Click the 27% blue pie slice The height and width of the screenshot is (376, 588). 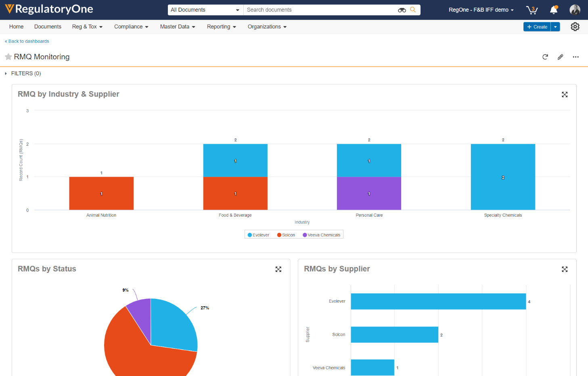coord(174,325)
